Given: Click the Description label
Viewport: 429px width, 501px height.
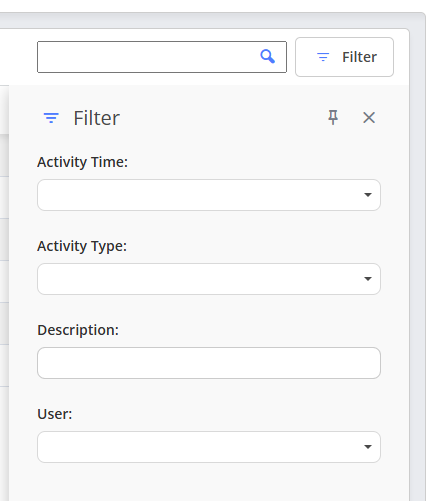Looking at the screenshot, I should click(x=78, y=330).
